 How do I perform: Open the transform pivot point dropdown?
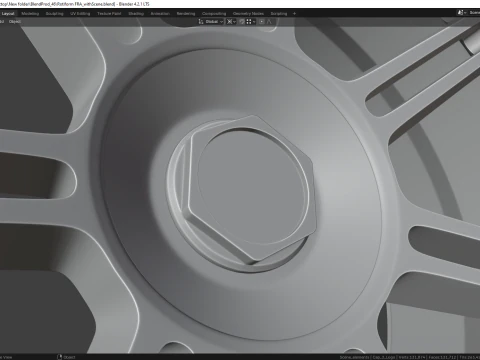click(231, 22)
